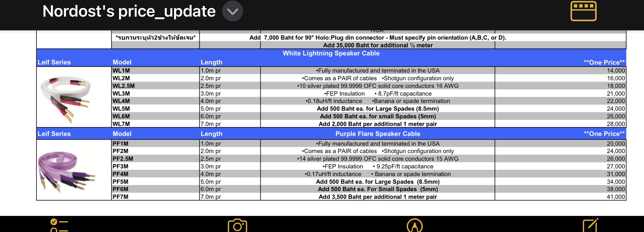Create a new note with the compose icon
The image size is (644, 232).
pyautogui.click(x=590, y=225)
